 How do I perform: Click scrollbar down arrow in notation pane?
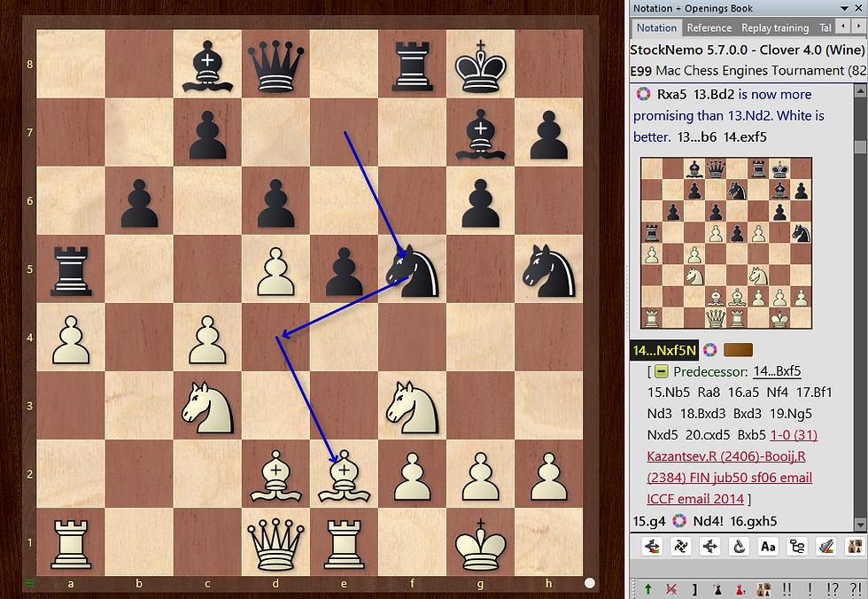860,525
